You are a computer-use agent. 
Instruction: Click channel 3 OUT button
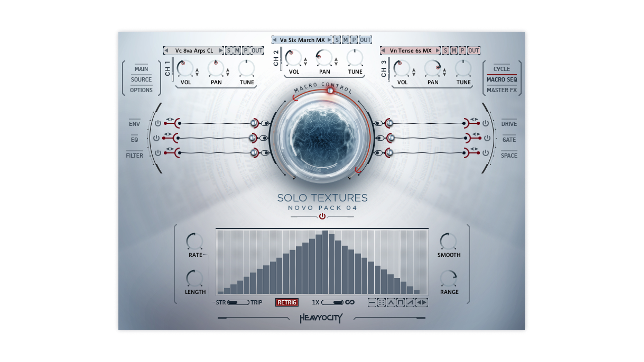tap(474, 51)
